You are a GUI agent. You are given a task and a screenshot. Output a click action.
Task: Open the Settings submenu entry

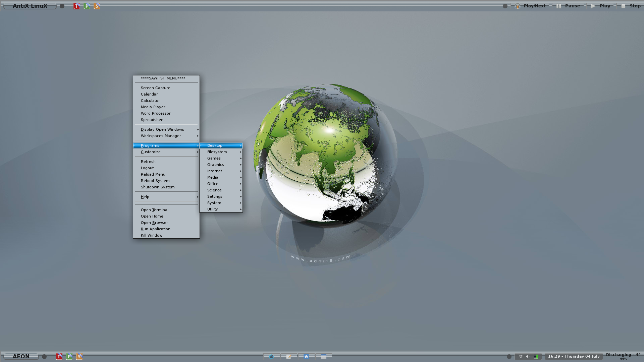point(221,196)
